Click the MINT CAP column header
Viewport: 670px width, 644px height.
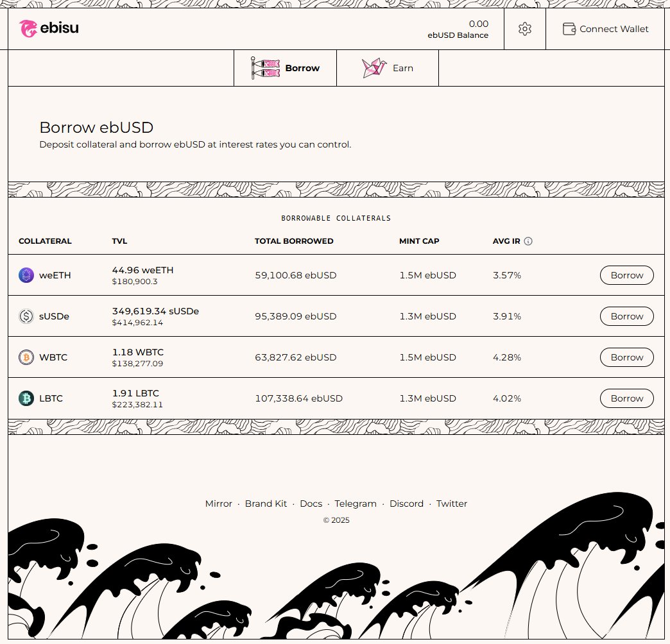(419, 241)
